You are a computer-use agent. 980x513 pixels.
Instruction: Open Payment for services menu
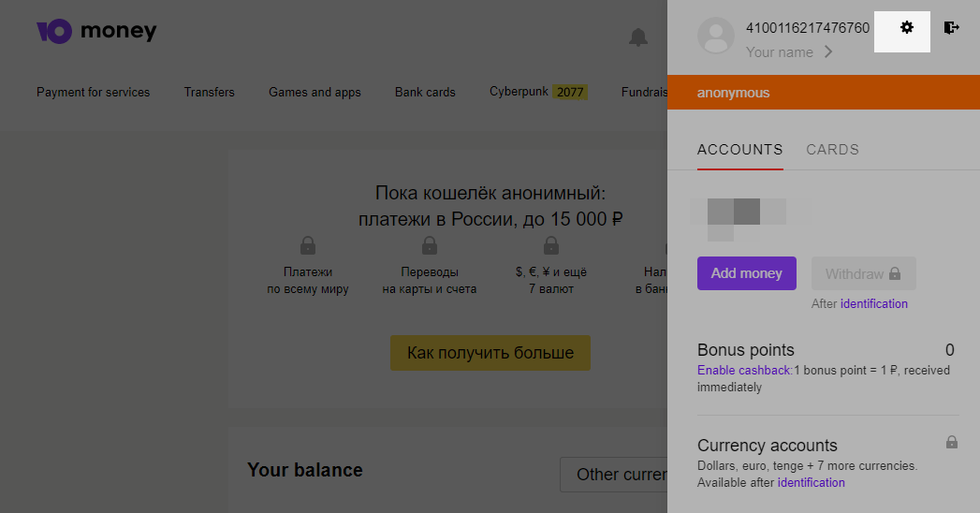[93, 92]
